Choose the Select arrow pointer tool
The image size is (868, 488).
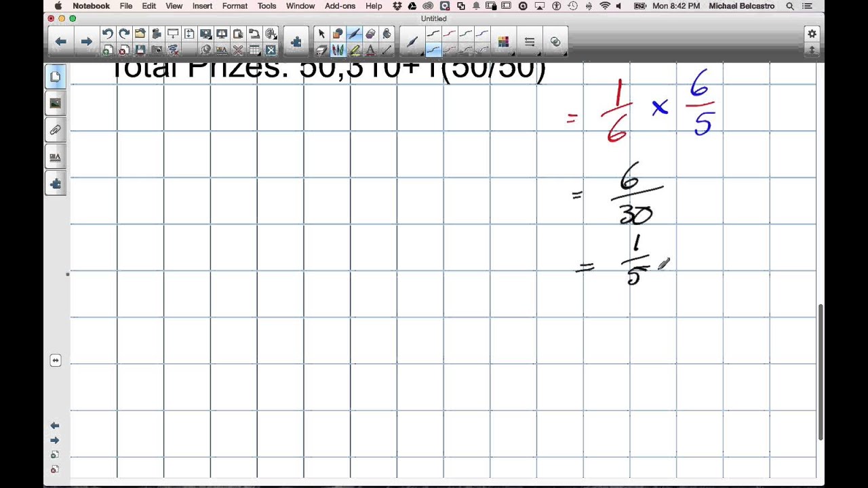(321, 34)
